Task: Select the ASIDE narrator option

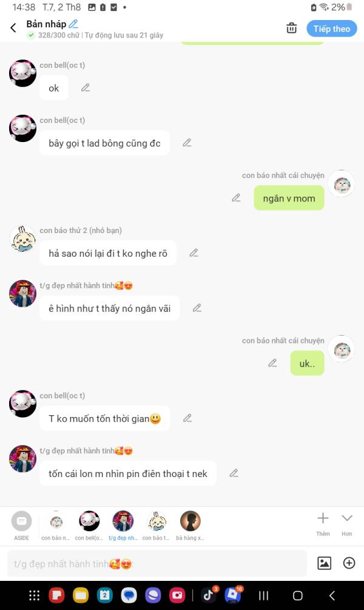Action: [x=21, y=526]
